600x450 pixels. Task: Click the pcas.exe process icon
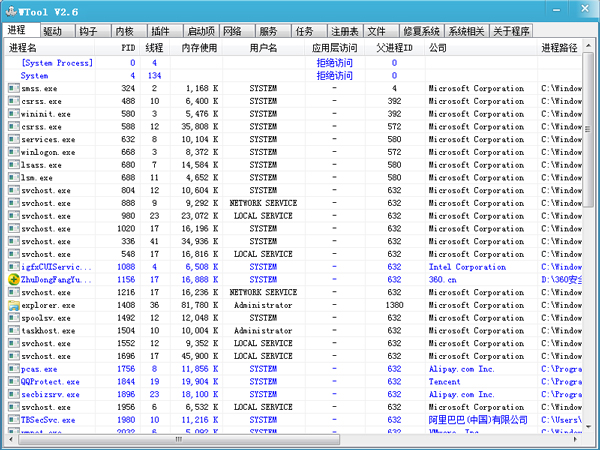point(14,369)
